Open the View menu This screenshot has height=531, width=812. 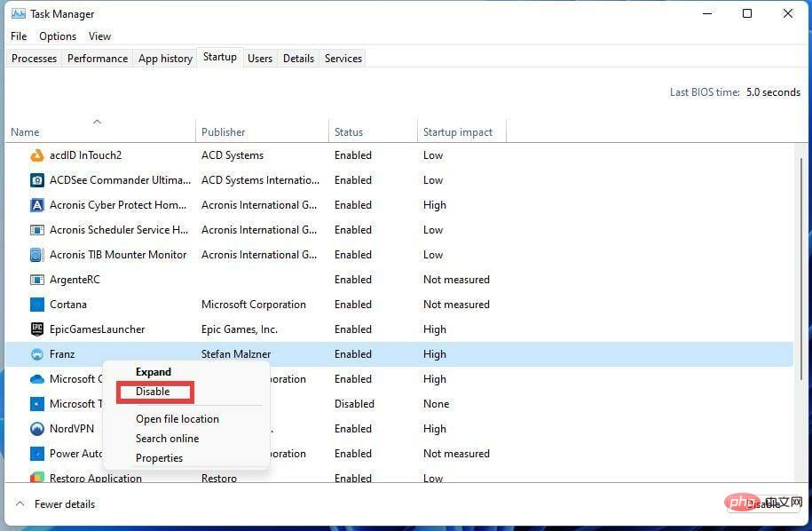point(99,36)
